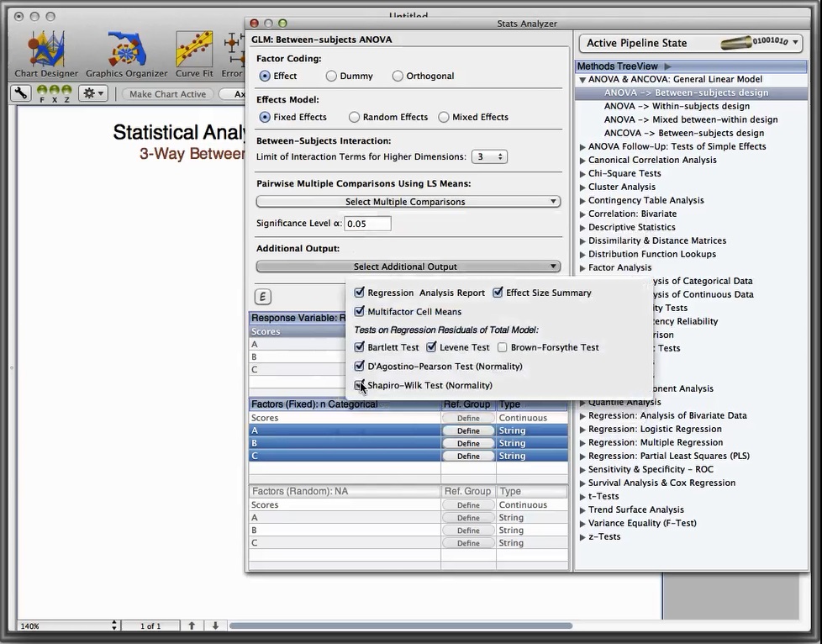Image resolution: width=822 pixels, height=644 pixels.
Task: Toggle Shapiro-Wilk Test checkbox
Action: coord(359,385)
